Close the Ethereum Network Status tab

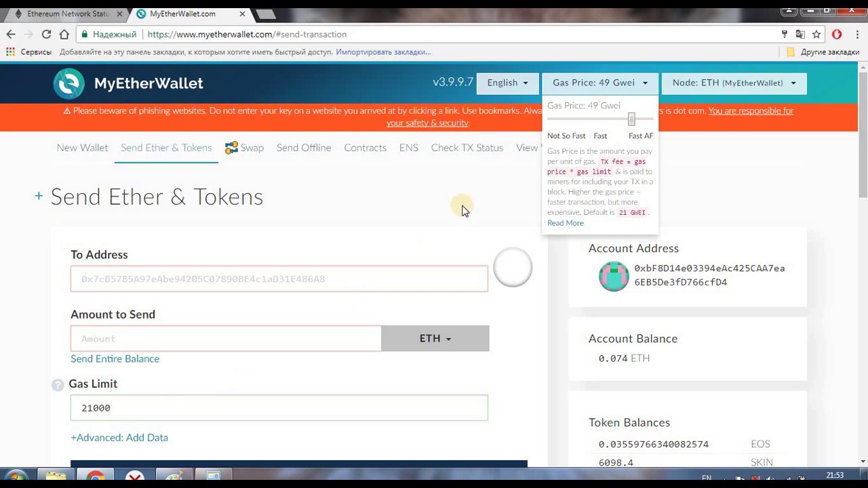point(121,14)
